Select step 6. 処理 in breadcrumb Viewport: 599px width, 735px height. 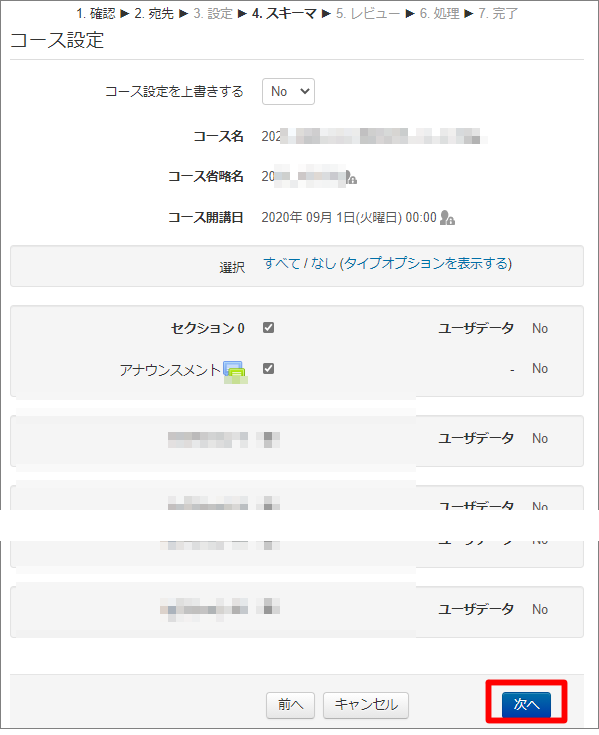(x=440, y=14)
